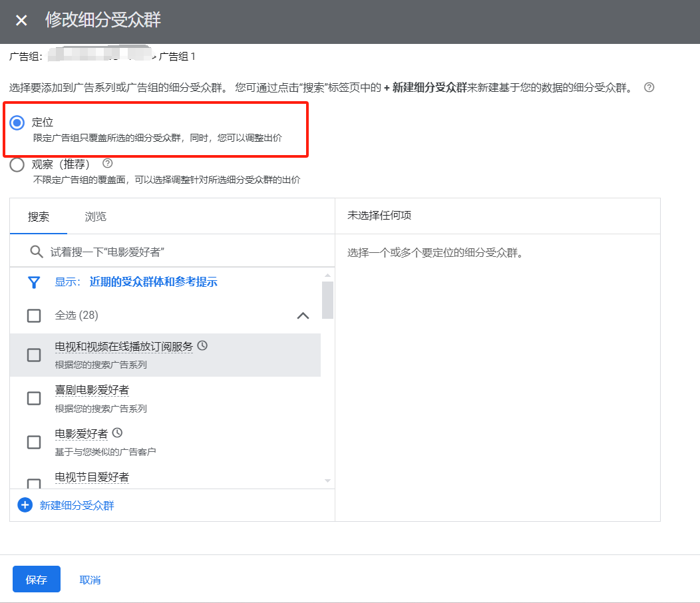This screenshot has width=700, height=603.
Task: Close the 修改细分受众群 dialog with X icon
Action: pyautogui.click(x=21, y=21)
